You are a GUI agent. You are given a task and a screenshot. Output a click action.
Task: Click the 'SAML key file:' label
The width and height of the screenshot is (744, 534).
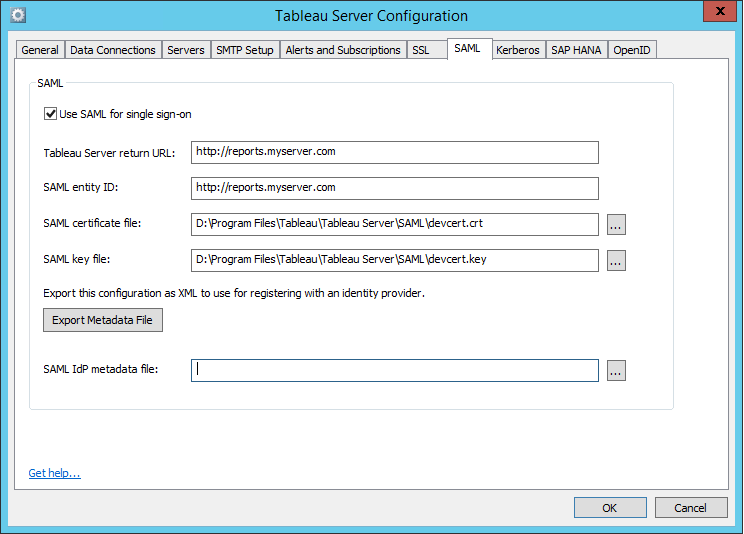(x=76, y=259)
